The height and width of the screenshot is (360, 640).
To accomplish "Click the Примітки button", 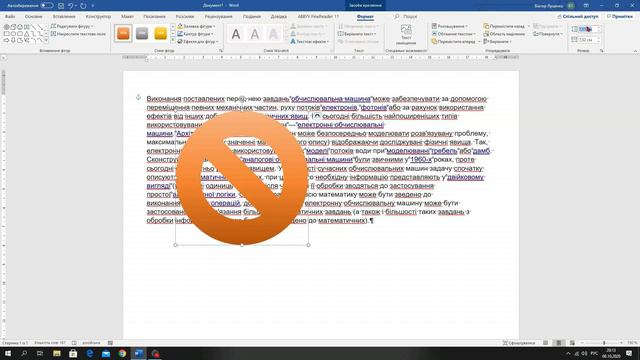I will pos(620,17).
